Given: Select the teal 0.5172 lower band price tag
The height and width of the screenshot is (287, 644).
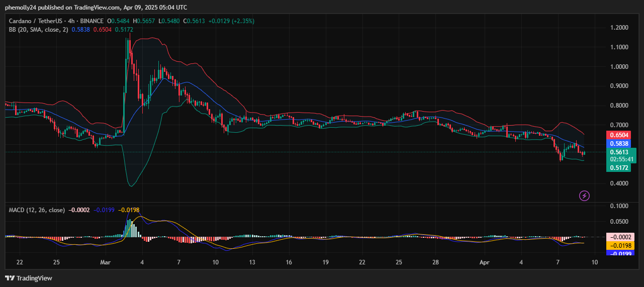Looking at the screenshot, I should 618,167.
